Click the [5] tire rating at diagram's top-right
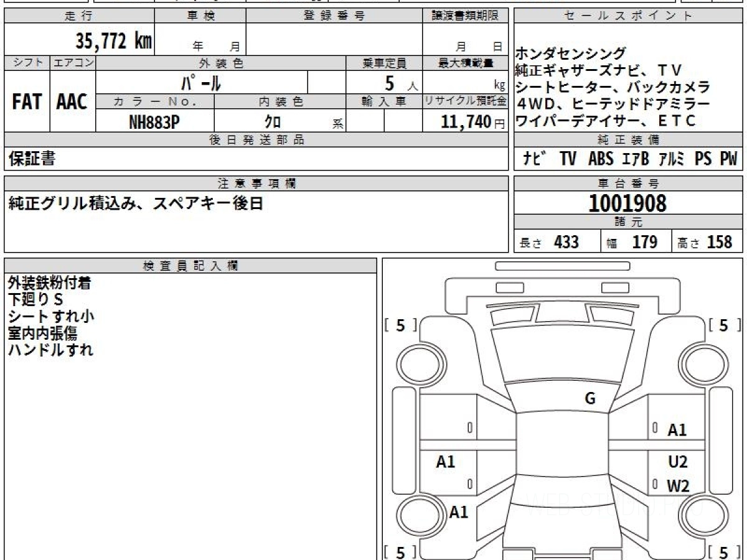Viewport: 747px width, 560px height. click(x=724, y=325)
